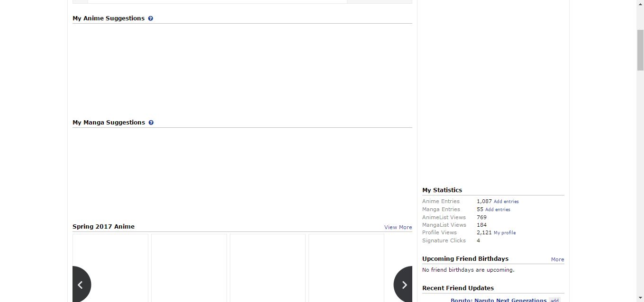Screen dimensions: 644x302
Task: Click the help icon beside My Anime Suggestions
Action: click(150, 18)
